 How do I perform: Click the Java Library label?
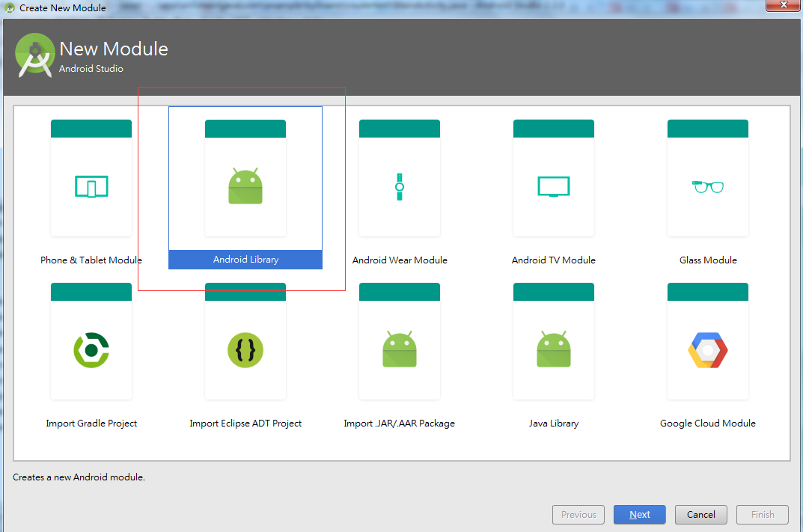[x=554, y=424]
